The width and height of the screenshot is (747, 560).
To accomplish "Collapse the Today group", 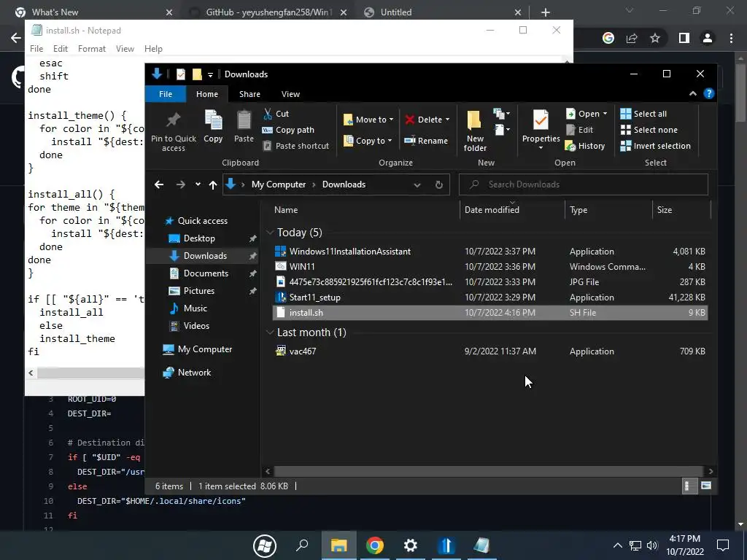I will point(270,233).
